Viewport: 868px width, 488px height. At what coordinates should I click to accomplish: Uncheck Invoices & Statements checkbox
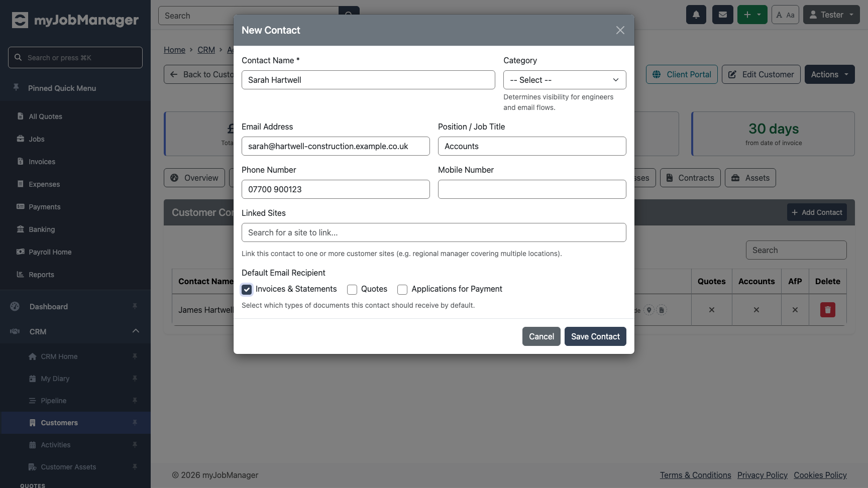point(247,289)
